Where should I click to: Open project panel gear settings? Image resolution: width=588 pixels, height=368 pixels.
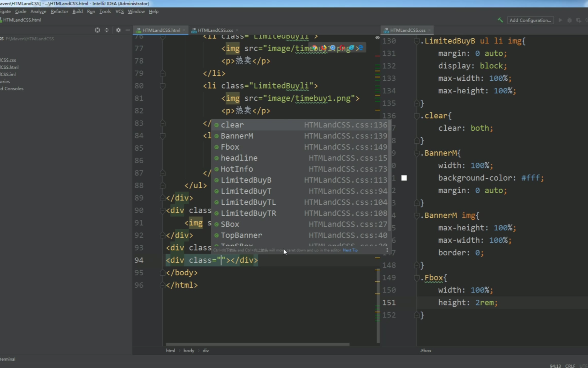click(118, 30)
